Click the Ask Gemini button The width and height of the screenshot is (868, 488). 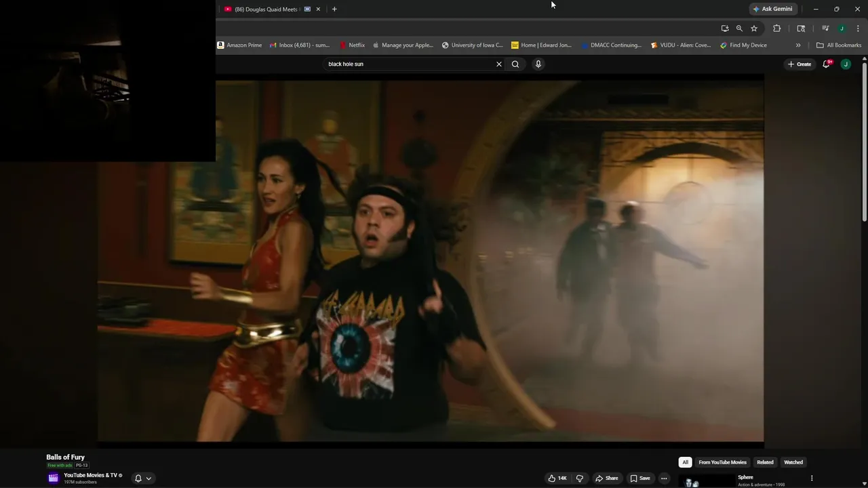(x=772, y=9)
